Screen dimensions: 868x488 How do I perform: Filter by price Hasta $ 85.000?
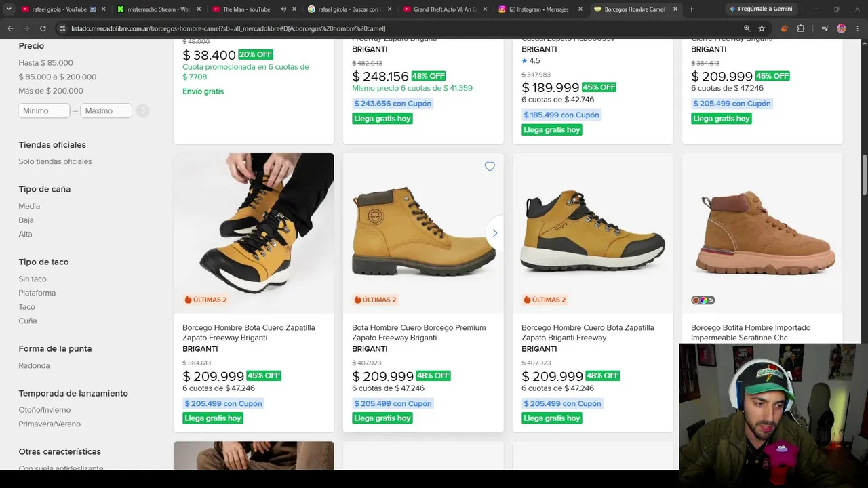coord(46,63)
